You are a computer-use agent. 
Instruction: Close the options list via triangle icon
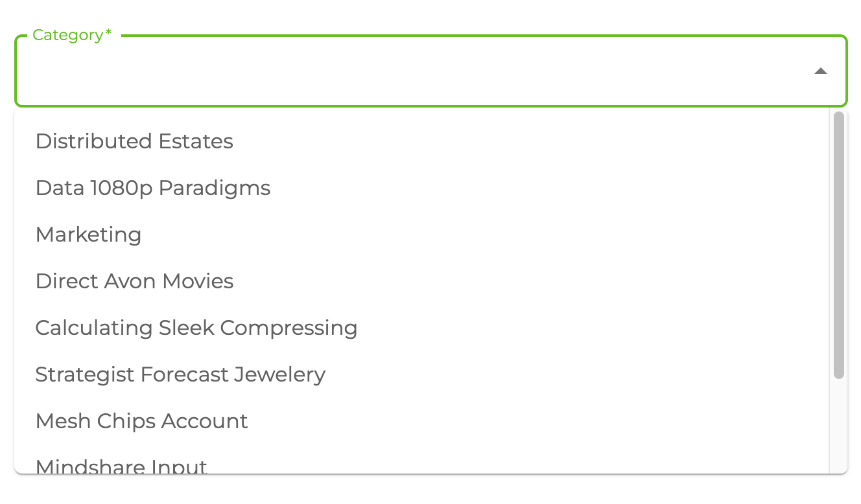[820, 71]
